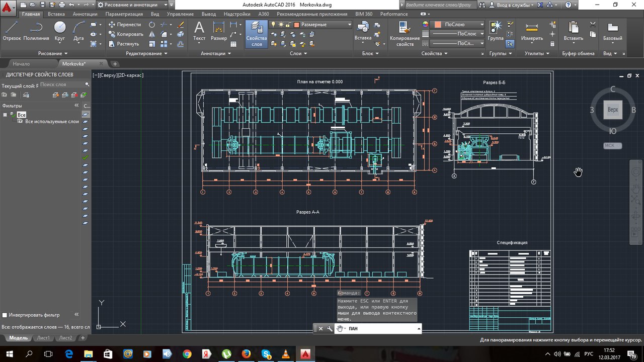
Task: Expand the Аннотации panel
Action: click(x=216, y=53)
